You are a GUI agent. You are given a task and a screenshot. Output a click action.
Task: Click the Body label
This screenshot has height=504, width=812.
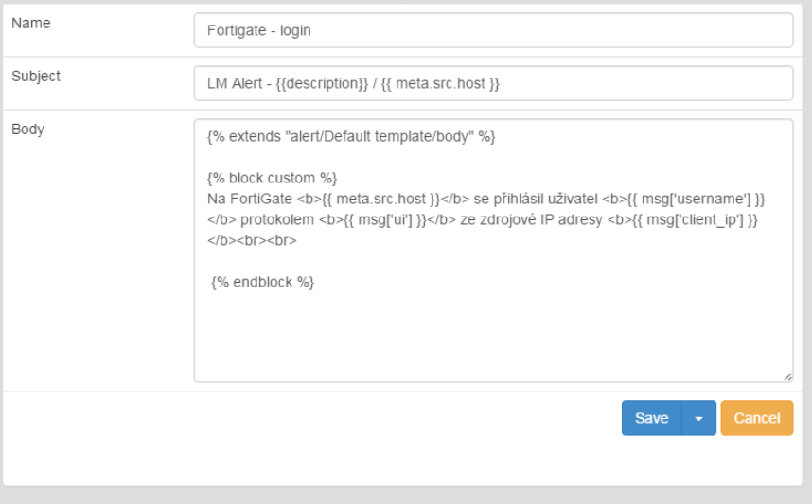coord(27,130)
